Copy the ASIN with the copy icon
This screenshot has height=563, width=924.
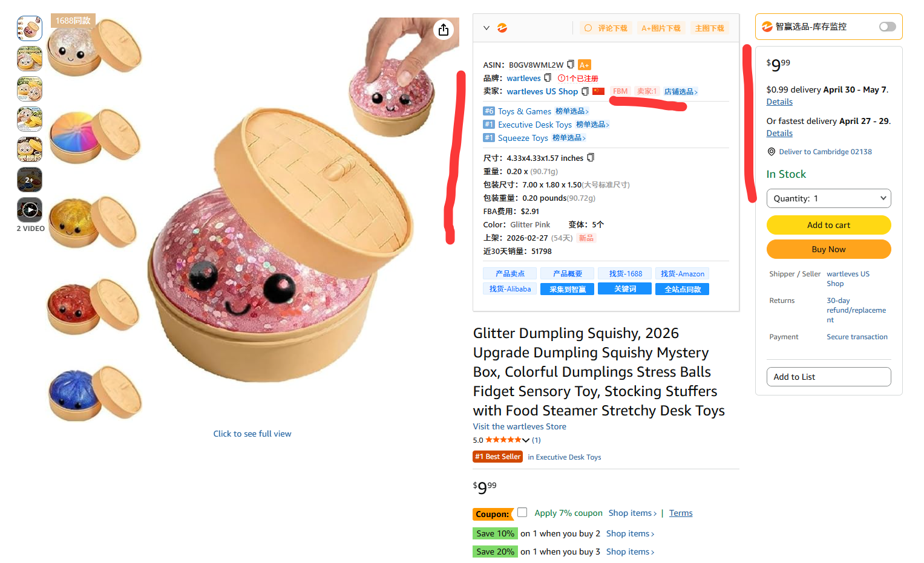(571, 64)
